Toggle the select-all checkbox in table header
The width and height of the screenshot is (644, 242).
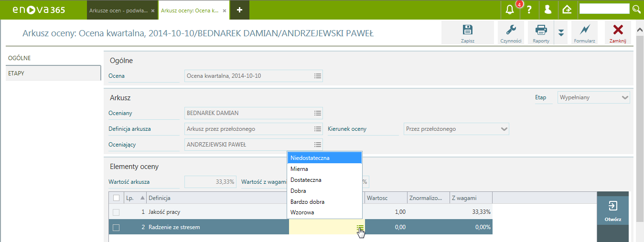pyautogui.click(x=116, y=198)
